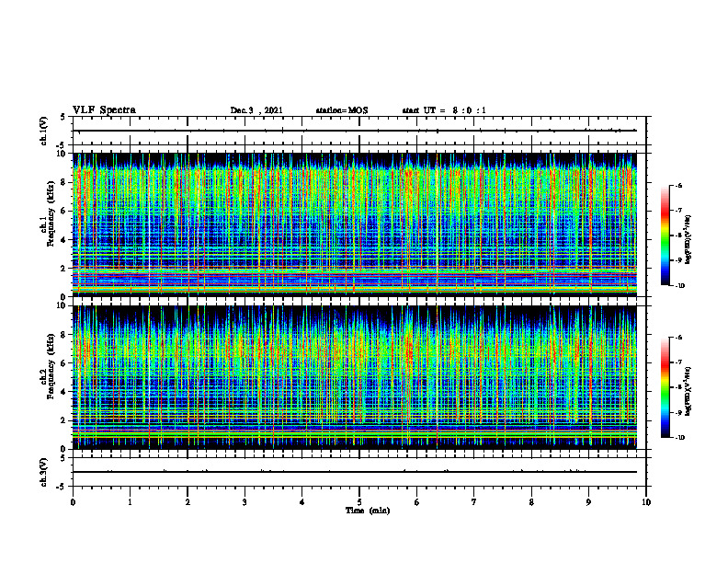Viewport: 728px width, 563px height.
Task: Click time axis tick label "7"
Action: pyautogui.click(x=474, y=502)
